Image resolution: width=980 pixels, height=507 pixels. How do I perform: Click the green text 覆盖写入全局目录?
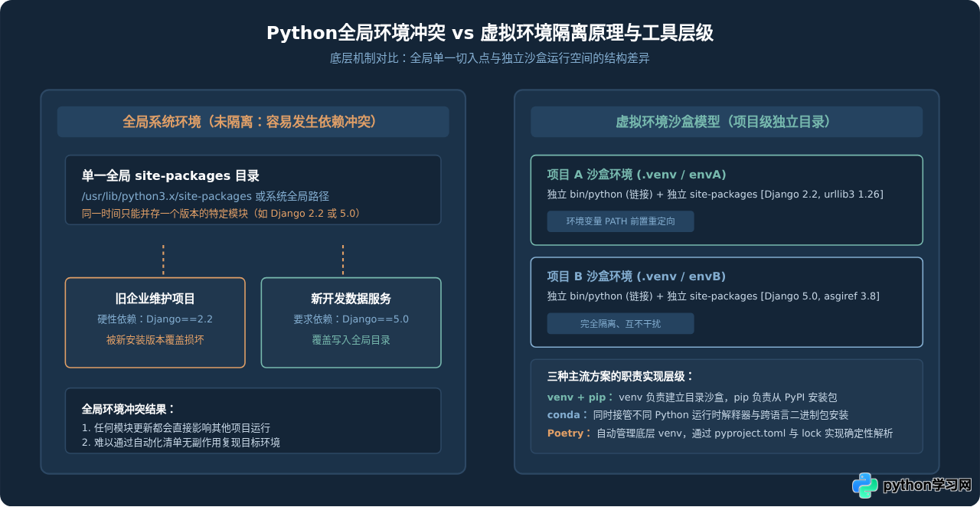(351, 340)
